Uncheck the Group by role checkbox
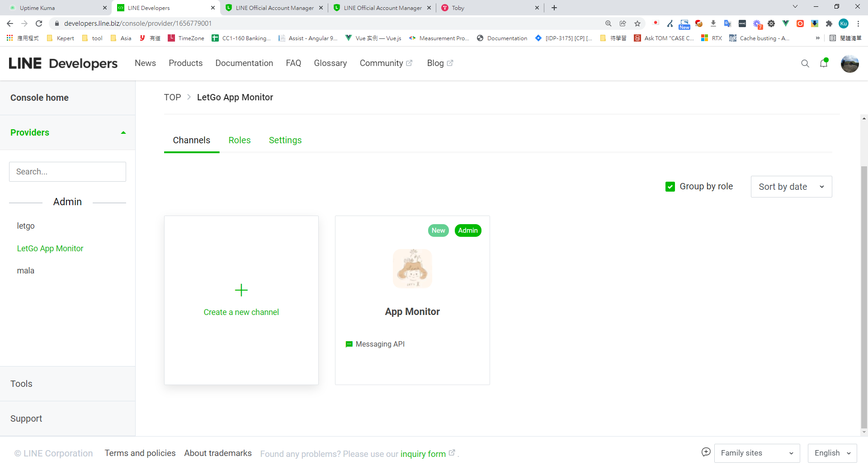Screen dimensions: 868x470 670,187
